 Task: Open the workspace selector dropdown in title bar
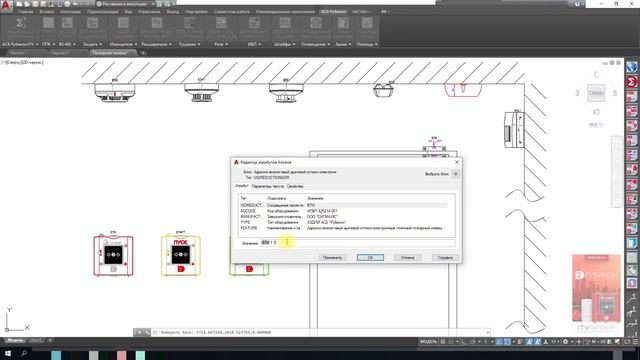click(x=125, y=4)
